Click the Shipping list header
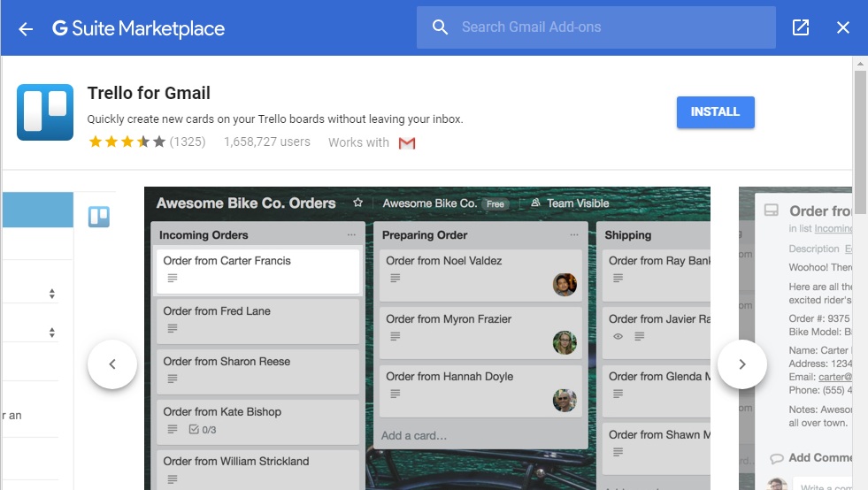This screenshot has height=490, width=868. tap(627, 234)
